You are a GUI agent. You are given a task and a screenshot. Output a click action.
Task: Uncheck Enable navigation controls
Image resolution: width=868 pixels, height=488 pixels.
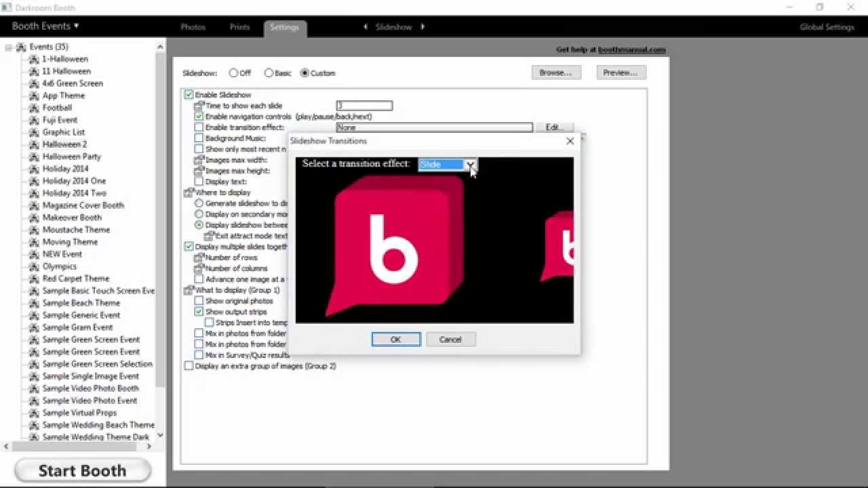pyautogui.click(x=199, y=117)
